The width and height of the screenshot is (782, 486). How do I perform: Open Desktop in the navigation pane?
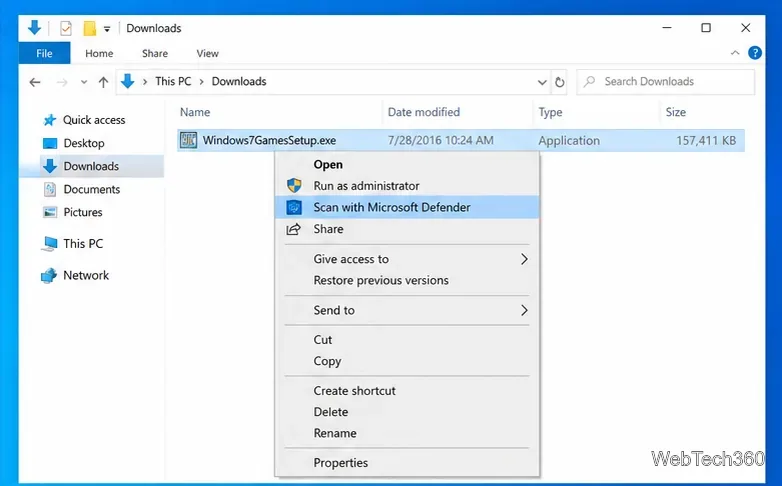pyautogui.click(x=84, y=143)
